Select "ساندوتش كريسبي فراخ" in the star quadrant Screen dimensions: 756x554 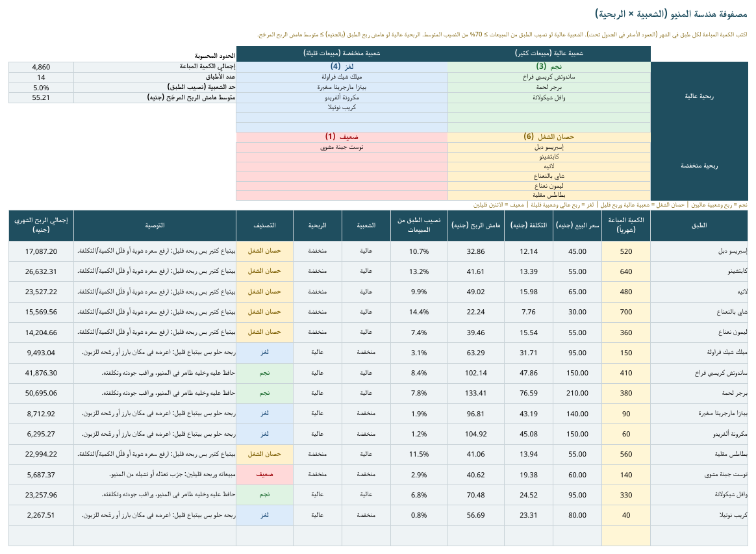click(x=549, y=77)
